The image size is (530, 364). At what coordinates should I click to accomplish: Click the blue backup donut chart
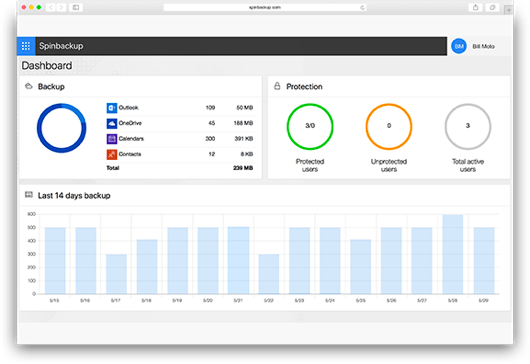(x=62, y=128)
